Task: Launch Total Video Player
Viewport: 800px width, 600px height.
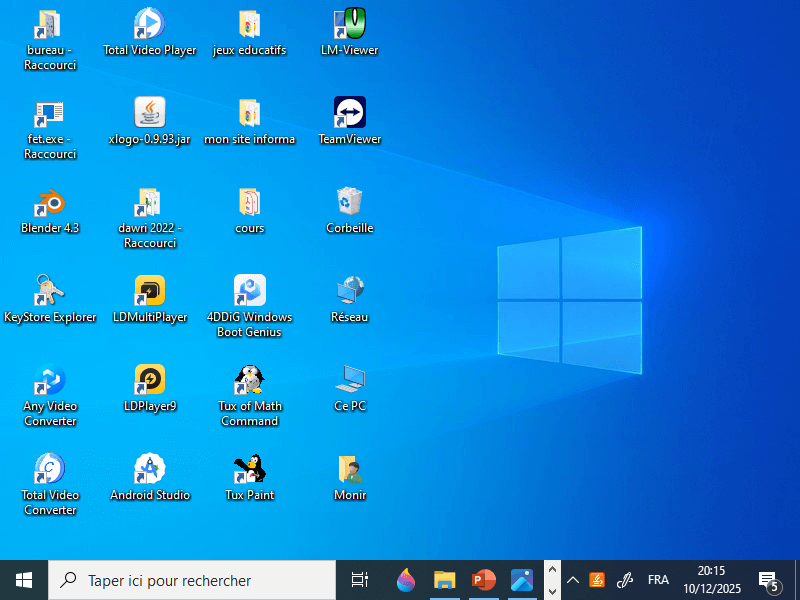Action: [x=149, y=22]
